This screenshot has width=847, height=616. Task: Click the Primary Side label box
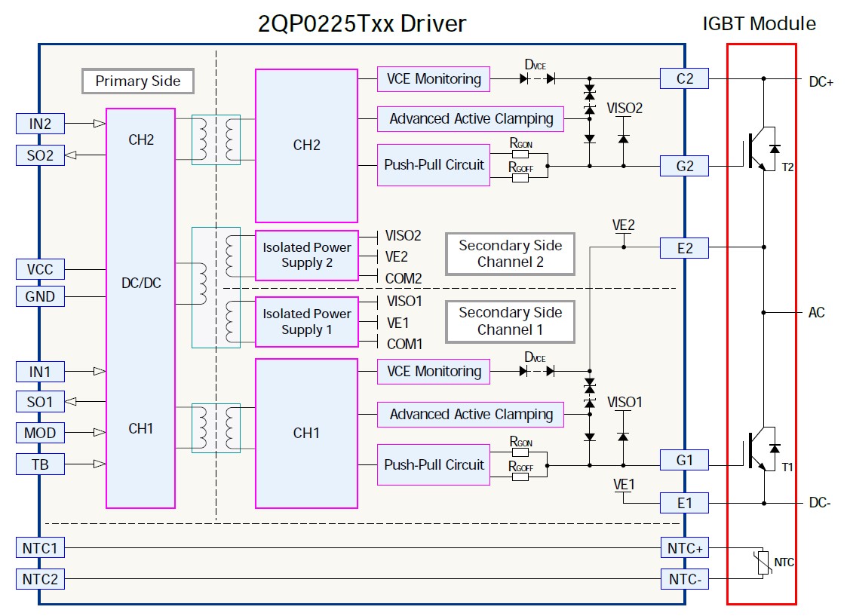click(137, 81)
